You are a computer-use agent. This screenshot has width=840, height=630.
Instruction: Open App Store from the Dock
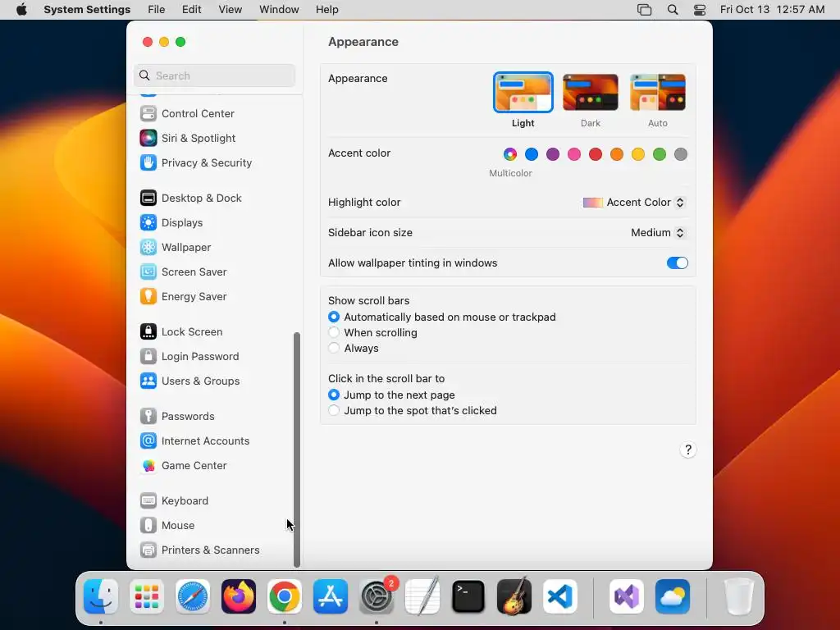pos(331,597)
